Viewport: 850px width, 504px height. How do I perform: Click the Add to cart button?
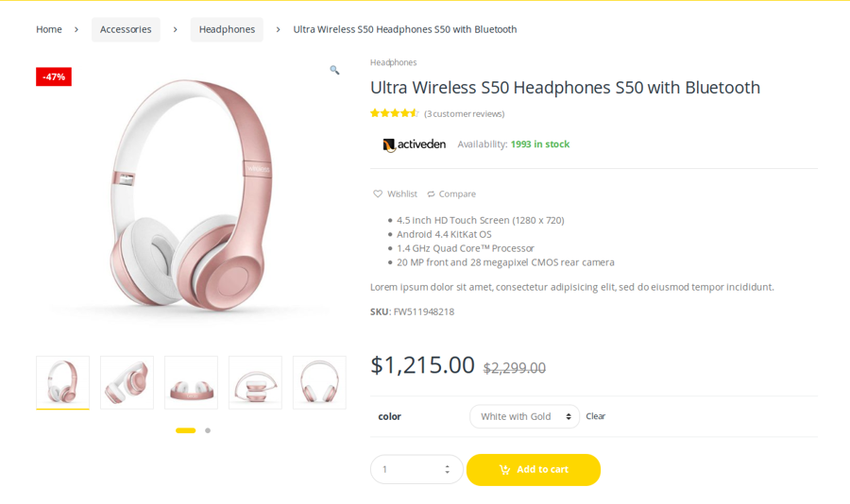click(533, 470)
